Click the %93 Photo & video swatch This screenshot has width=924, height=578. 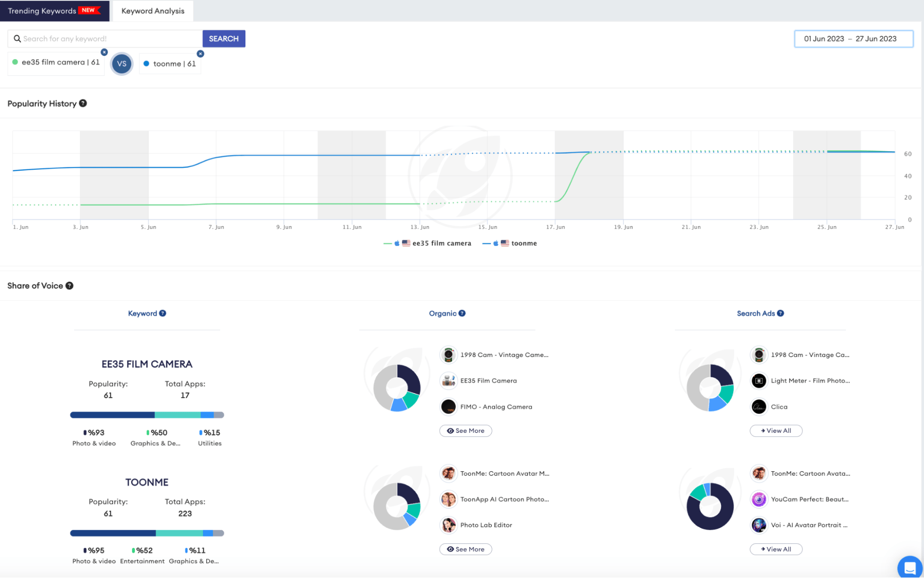pos(85,433)
